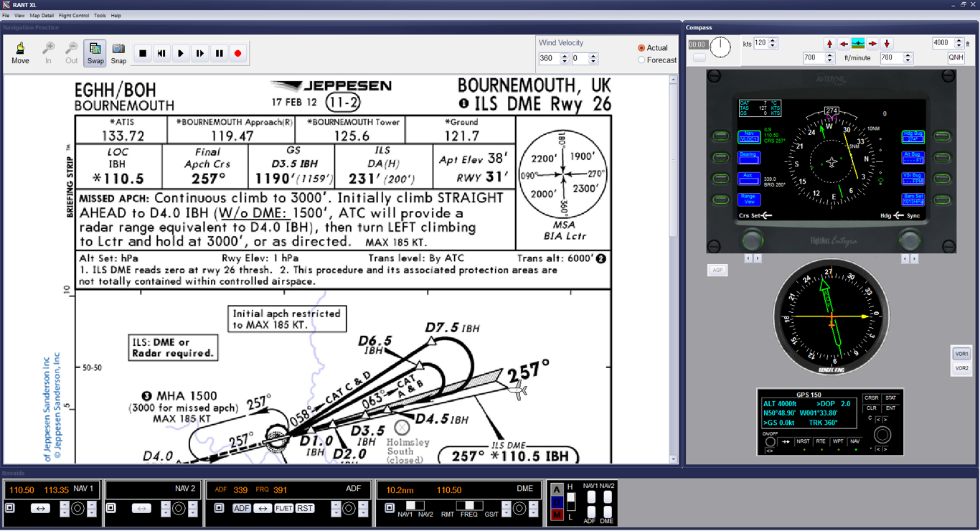Click the blue Range View button
The width and height of the screenshot is (980, 531).
coord(749,199)
